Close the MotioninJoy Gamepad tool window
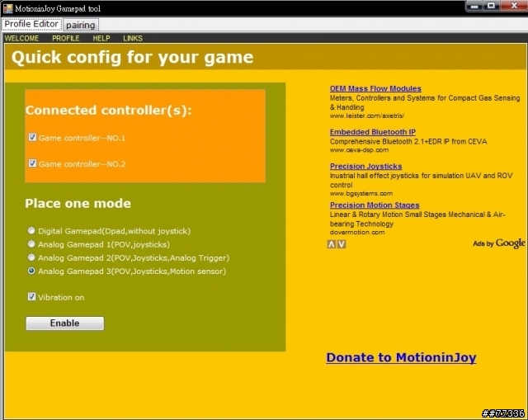The height and width of the screenshot is (420, 528). (514, 6)
